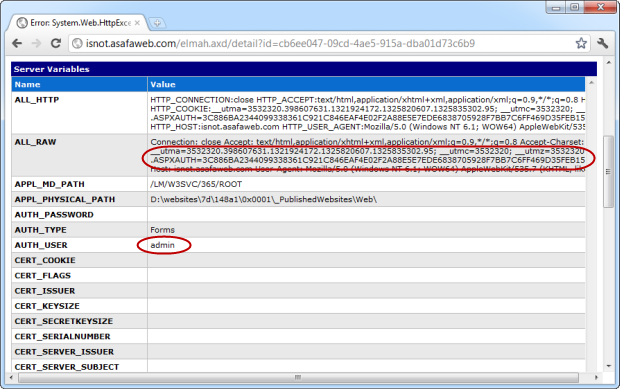The image size is (620, 389).
Task: Click the inner table scrollbar up arrow
Action: (591, 83)
